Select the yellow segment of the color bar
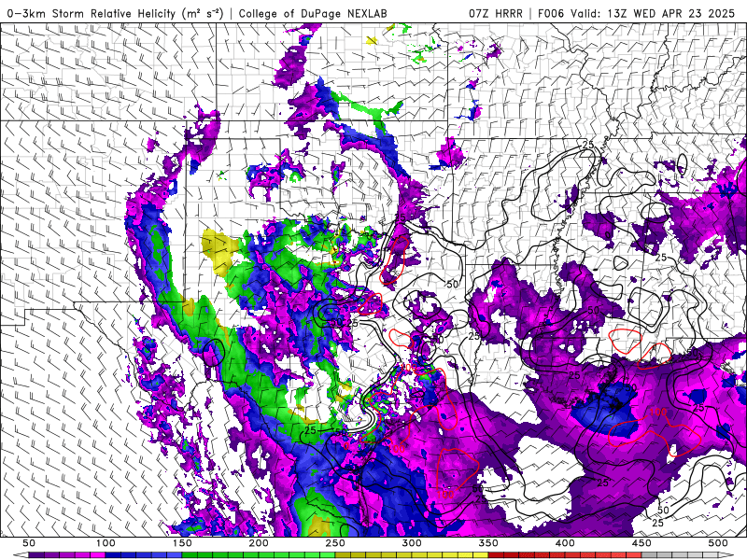Viewport: 747px width, 560px height. click(412, 555)
